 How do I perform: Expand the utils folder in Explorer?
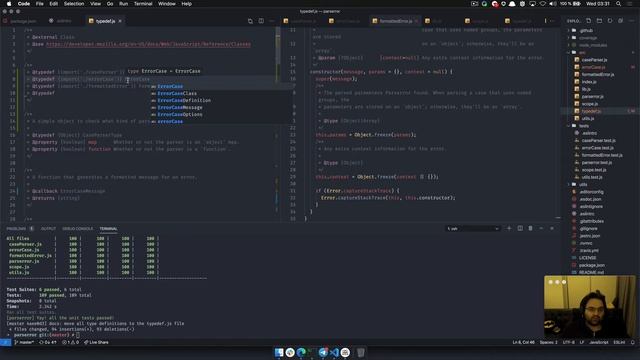(x=583, y=184)
